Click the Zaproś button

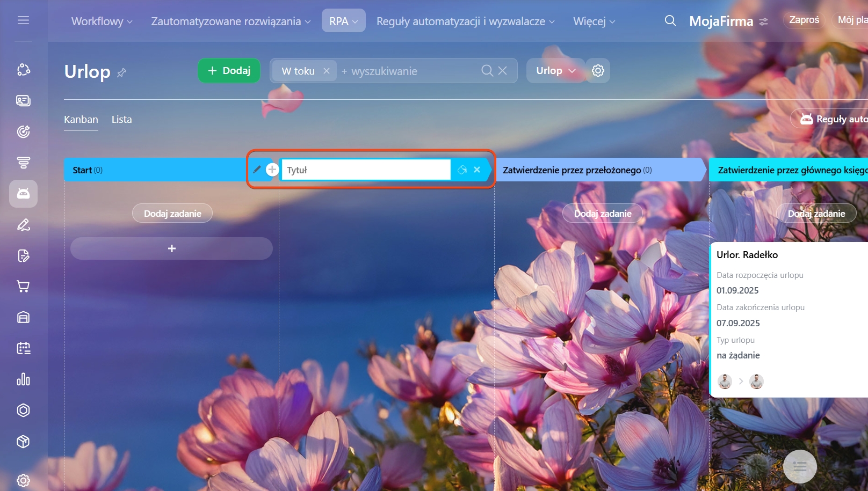pos(804,20)
